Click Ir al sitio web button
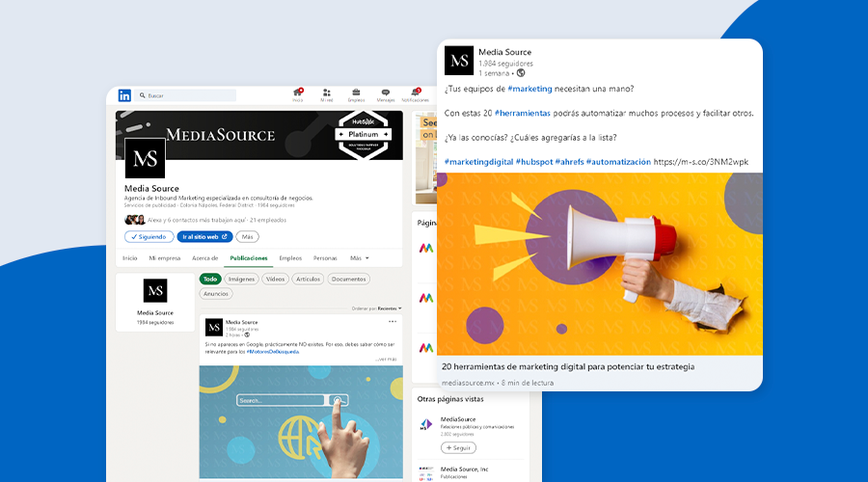 coord(204,237)
